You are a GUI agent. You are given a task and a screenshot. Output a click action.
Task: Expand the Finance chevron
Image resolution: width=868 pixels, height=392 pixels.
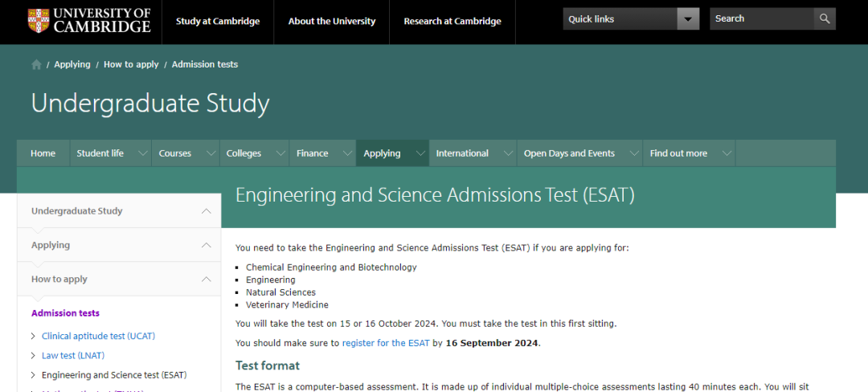pos(348,153)
